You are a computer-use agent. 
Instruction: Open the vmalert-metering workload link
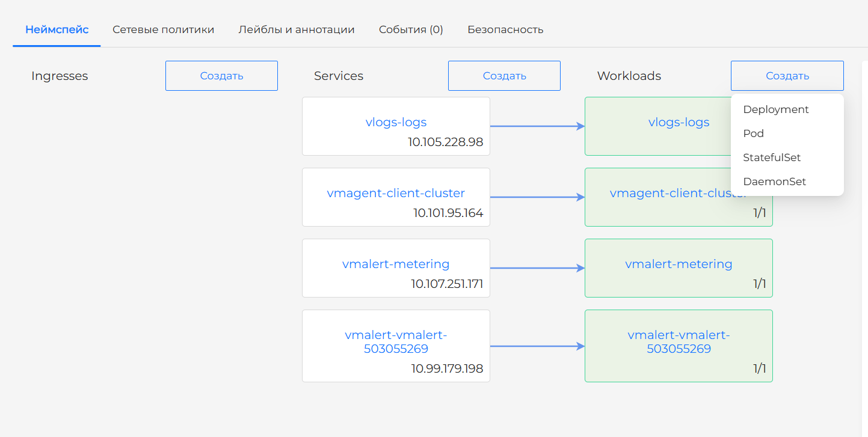pyautogui.click(x=679, y=264)
